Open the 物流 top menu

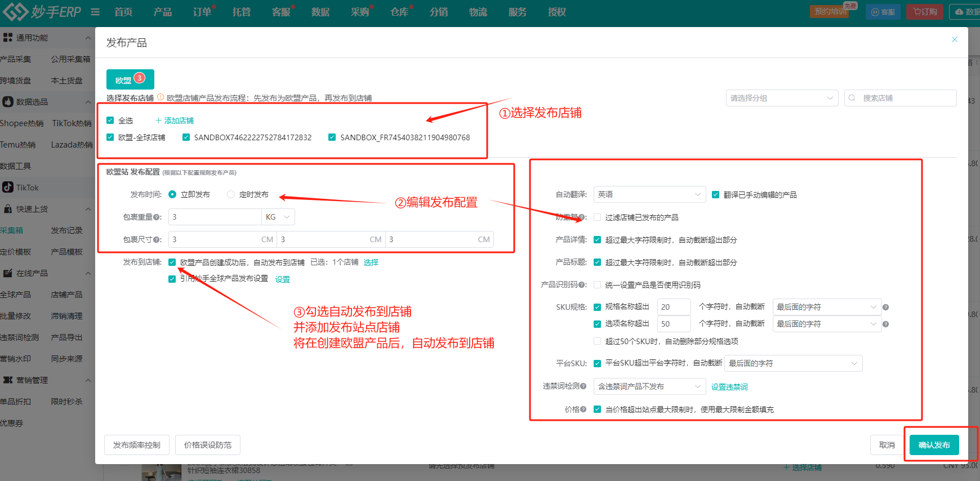[x=478, y=12]
